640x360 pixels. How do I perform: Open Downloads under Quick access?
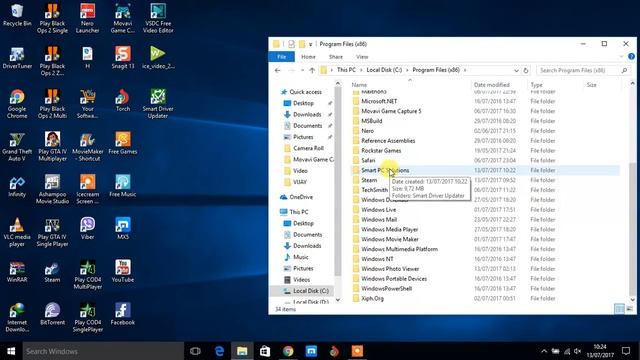point(307,114)
